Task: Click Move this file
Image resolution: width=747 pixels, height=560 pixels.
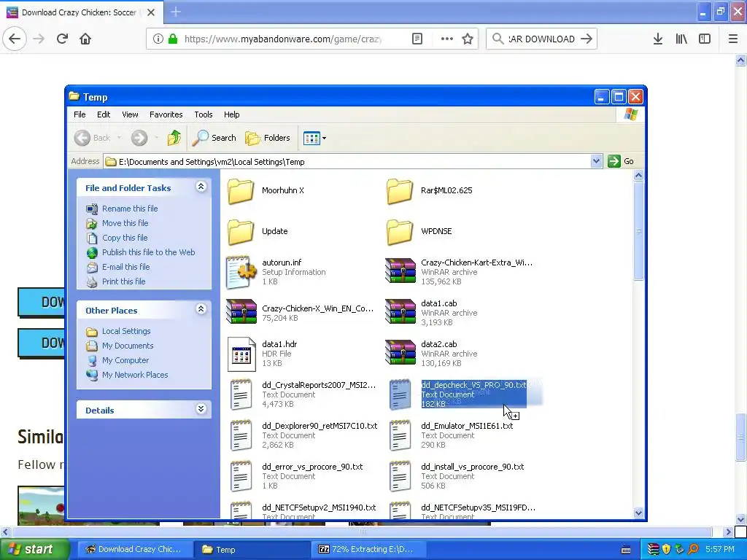Action: point(125,223)
